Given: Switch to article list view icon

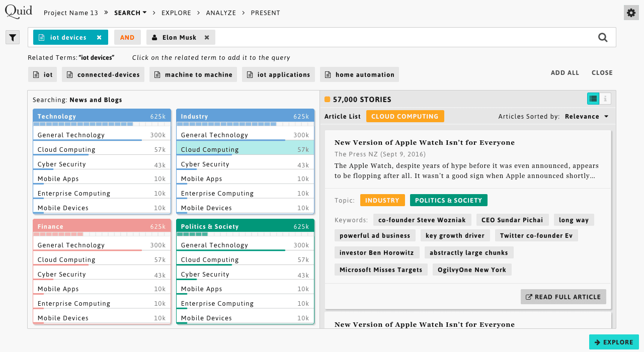Looking at the screenshot, I should pos(593,99).
